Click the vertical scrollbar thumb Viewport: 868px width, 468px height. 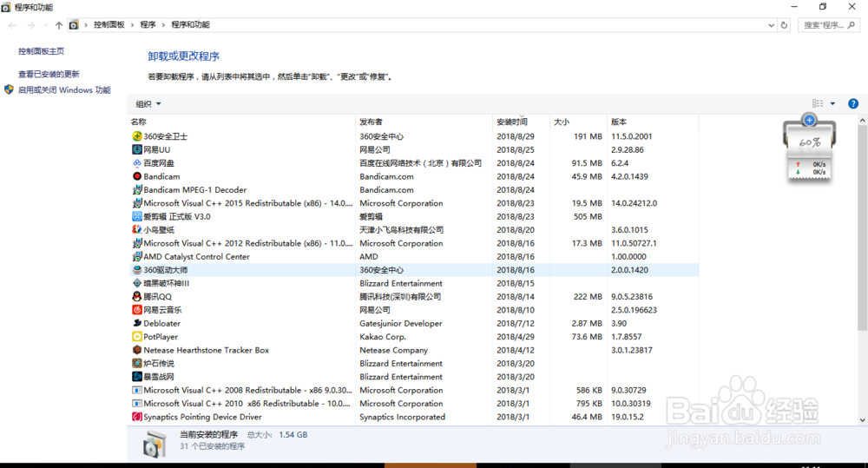point(863,228)
